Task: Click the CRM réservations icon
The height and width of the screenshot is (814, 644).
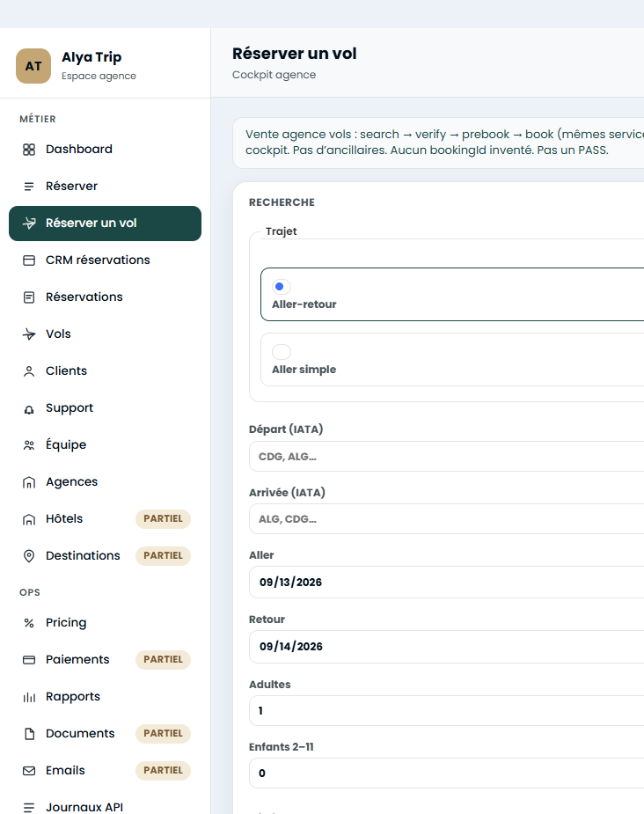Action: click(x=29, y=260)
